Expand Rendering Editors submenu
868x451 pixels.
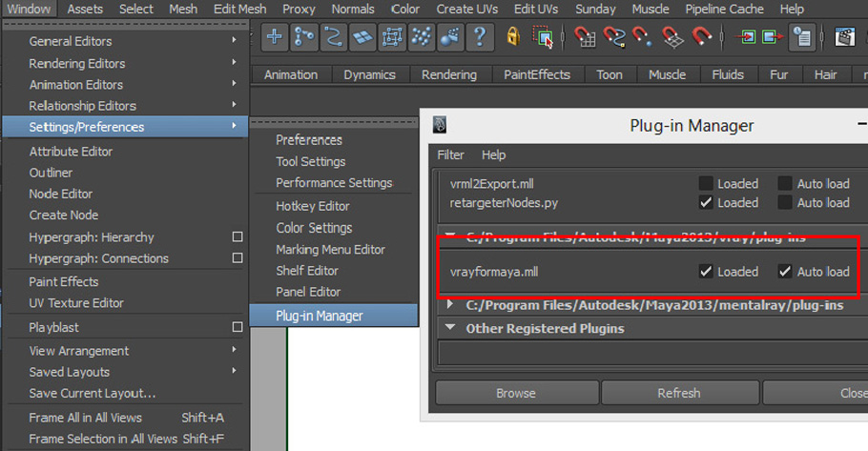(x=234, y=62)
